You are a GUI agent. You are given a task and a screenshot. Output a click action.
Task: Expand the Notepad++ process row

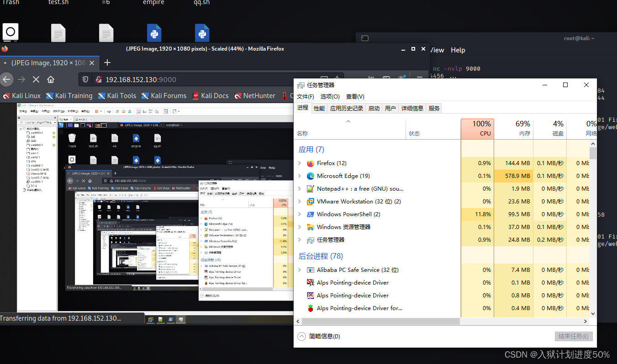300,189
